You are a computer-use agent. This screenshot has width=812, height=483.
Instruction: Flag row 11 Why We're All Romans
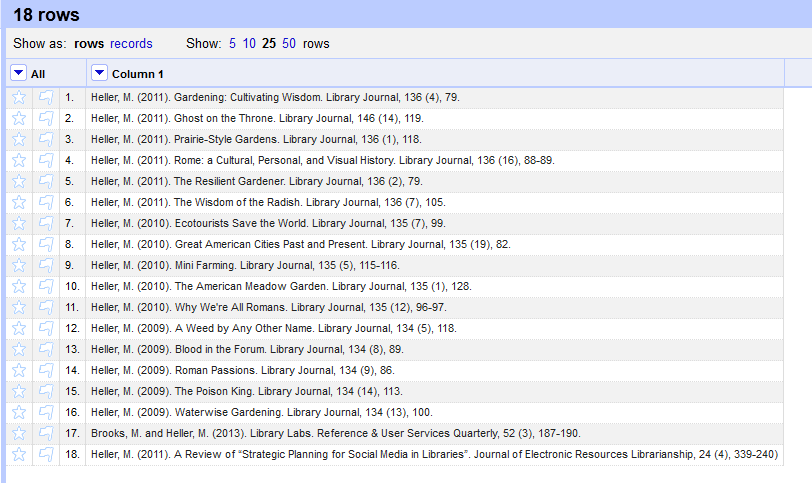coord(46,308)
